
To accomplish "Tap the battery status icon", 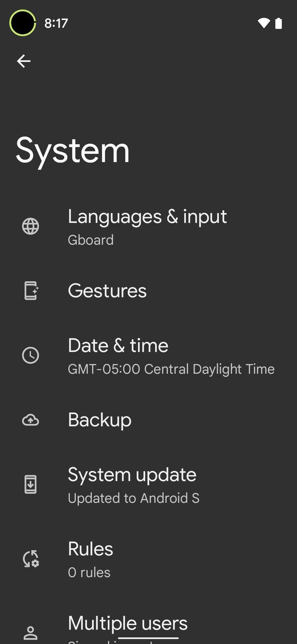I will (x=279, y=23).
